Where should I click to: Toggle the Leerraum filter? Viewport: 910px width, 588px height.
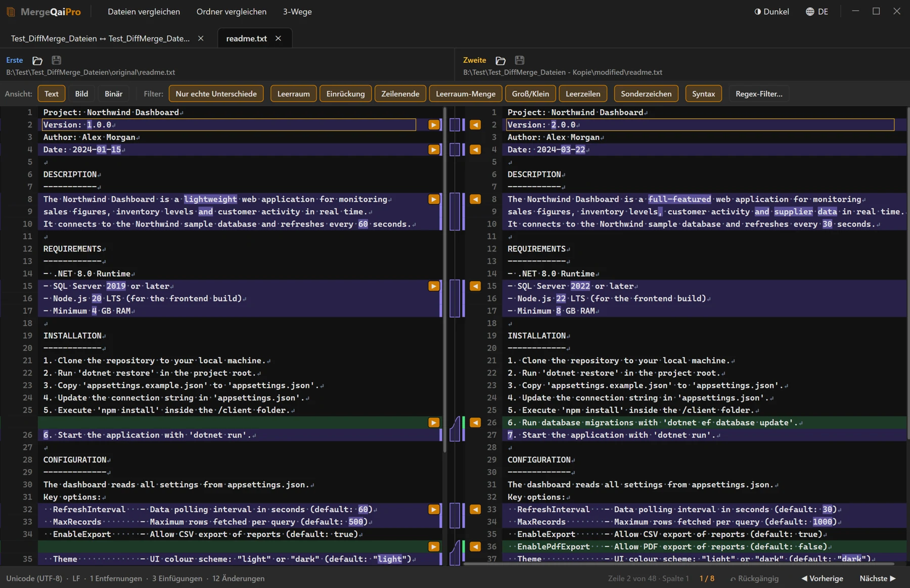point(294,94)
